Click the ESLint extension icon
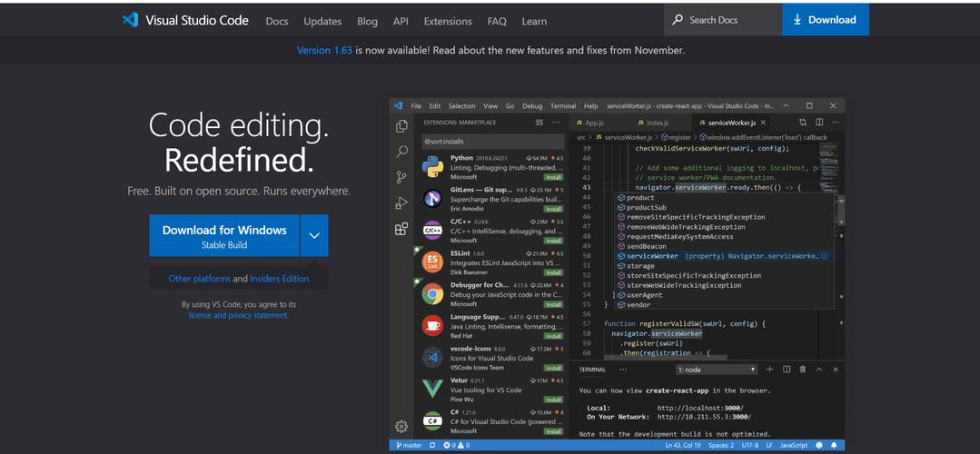Viewport: 980px width, 454px height. (432, 262)
